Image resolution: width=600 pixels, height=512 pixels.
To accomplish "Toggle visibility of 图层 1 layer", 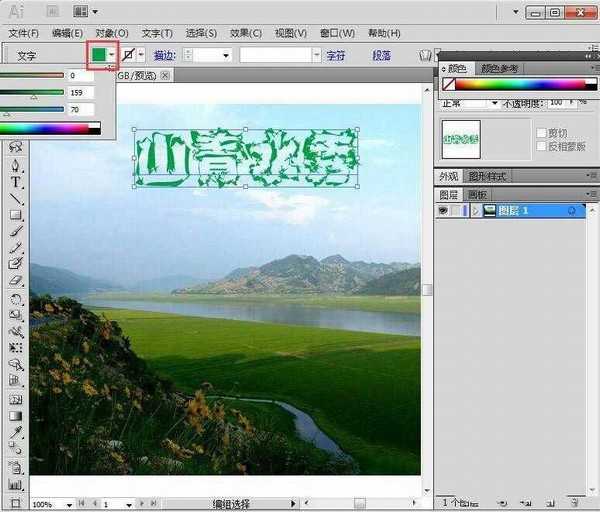I will 442,211.
